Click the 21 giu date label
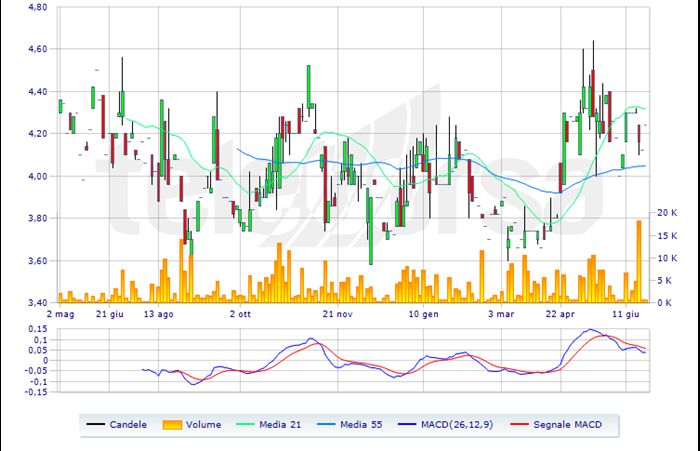This screenshot has height=451, width=700. [110, 314]
